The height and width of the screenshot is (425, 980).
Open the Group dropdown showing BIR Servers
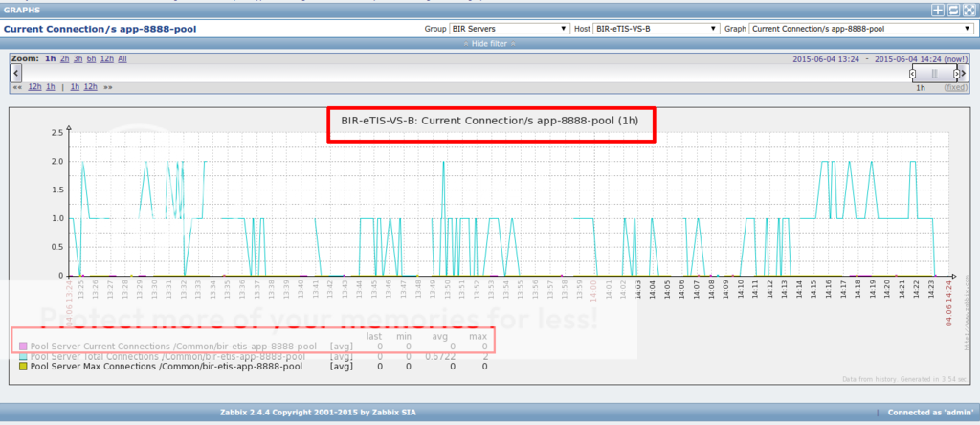pos(509,29)
